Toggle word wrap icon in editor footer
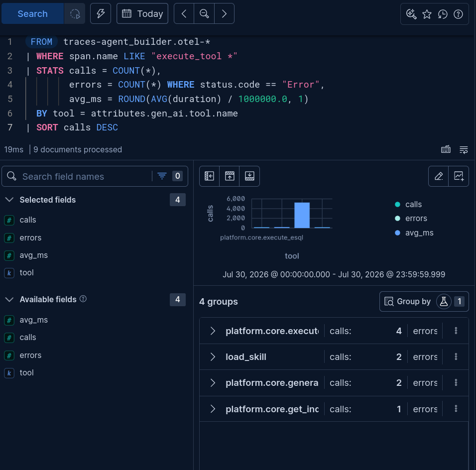476x470 pixels. tap(464, 149)
